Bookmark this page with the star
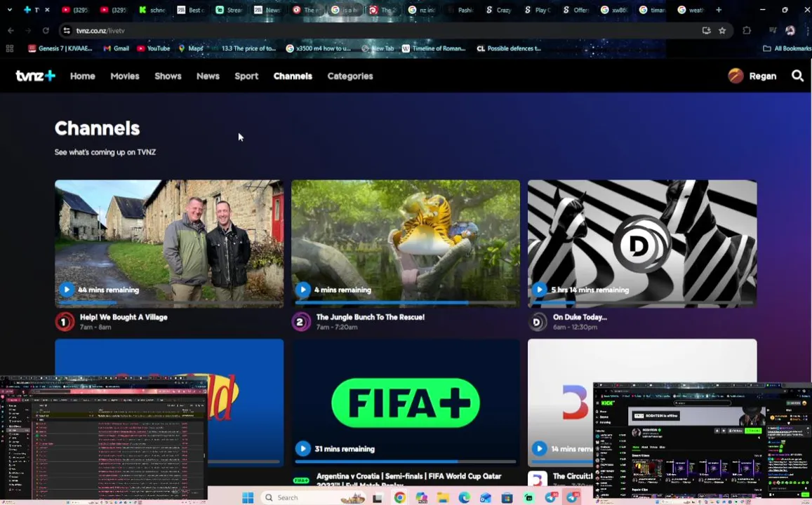Image resolution: width=812 pixels, height=505 pixels. (x=722, y=31)
